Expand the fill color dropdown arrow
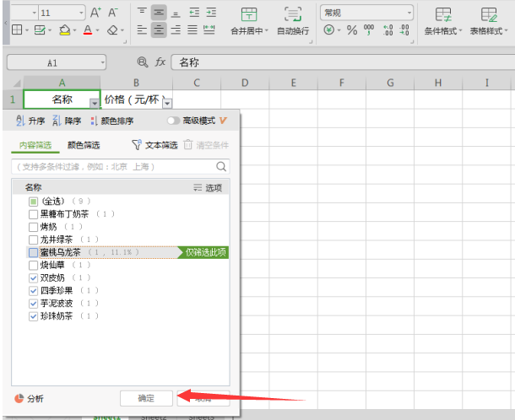This screenshot has height=420, width=515. tap(74, 30)
